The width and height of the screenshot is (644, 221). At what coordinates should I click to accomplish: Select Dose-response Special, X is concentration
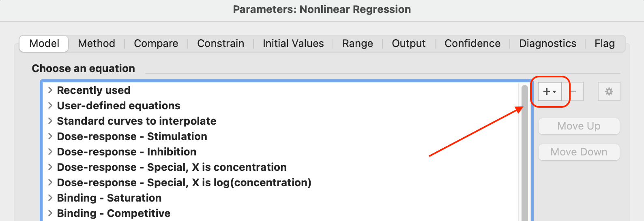172,167
